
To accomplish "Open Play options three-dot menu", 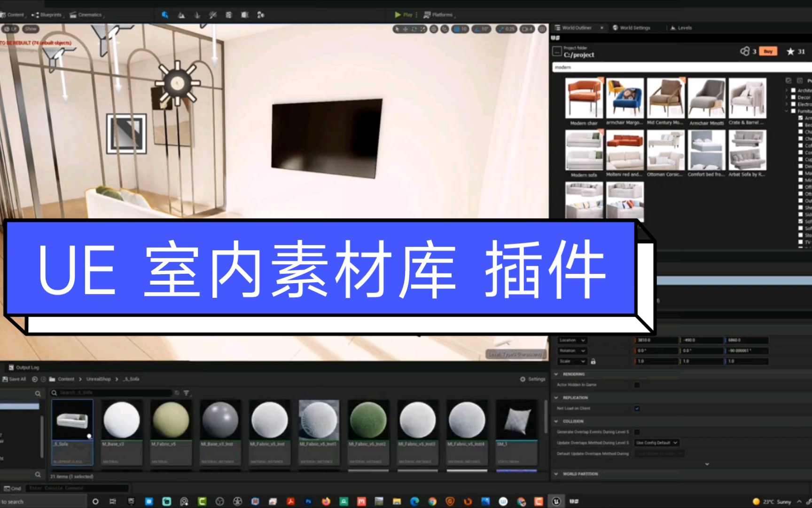I will click(x=416, y=15).
